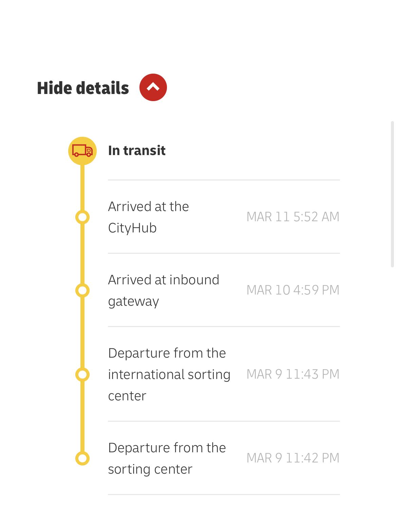
Task: Click the MAR 10 4:59 PM timestamp
Action: [293, 290]
